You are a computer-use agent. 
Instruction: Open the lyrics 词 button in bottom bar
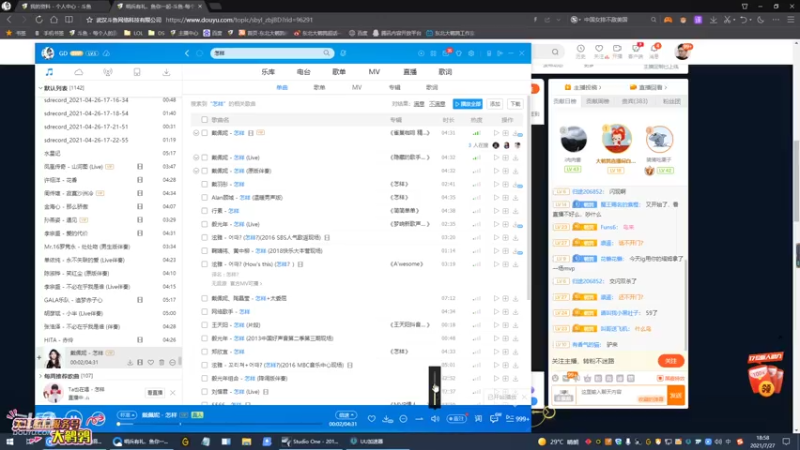[x=478, y=418]
